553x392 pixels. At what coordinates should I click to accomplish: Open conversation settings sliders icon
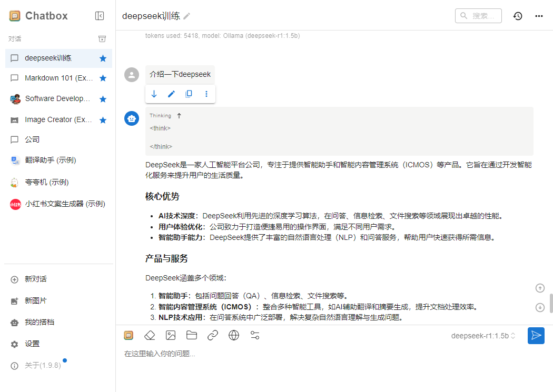tap(254, 335)
